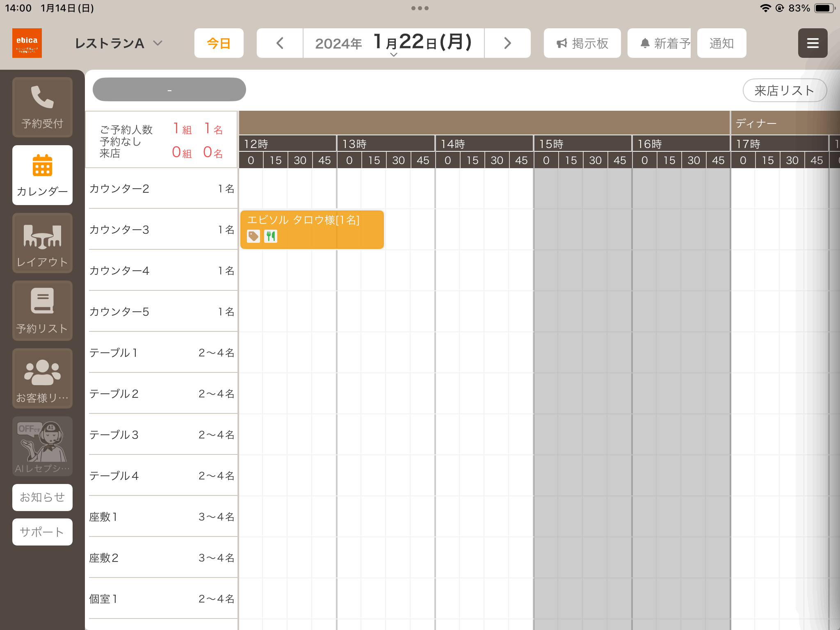Go to the next day arrow
Viewport: 840px width, 630px height.
pyautogui.click(x=507, y=43)
